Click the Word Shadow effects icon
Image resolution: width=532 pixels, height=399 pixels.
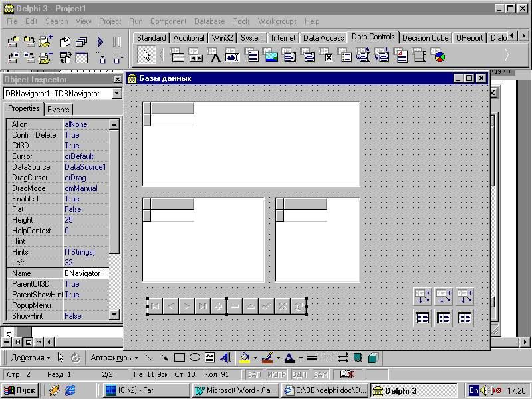point(358,358)
